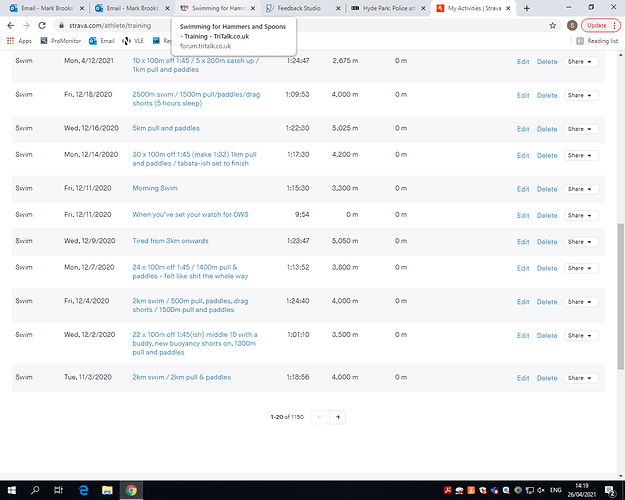Open Share dropdown for the OWS watch activity
Viewport: 625px width, 500px height.
point(581,215)
